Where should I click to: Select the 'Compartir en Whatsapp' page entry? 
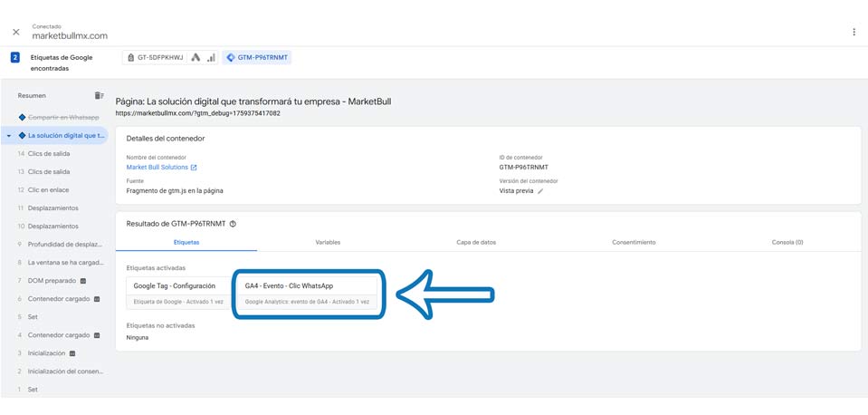coord(62,118)
